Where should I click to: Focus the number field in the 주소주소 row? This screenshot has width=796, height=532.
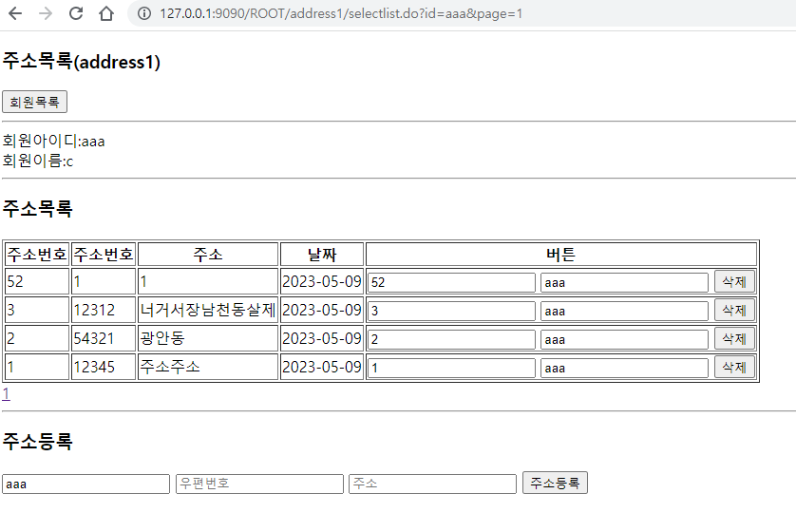point(452,368)
